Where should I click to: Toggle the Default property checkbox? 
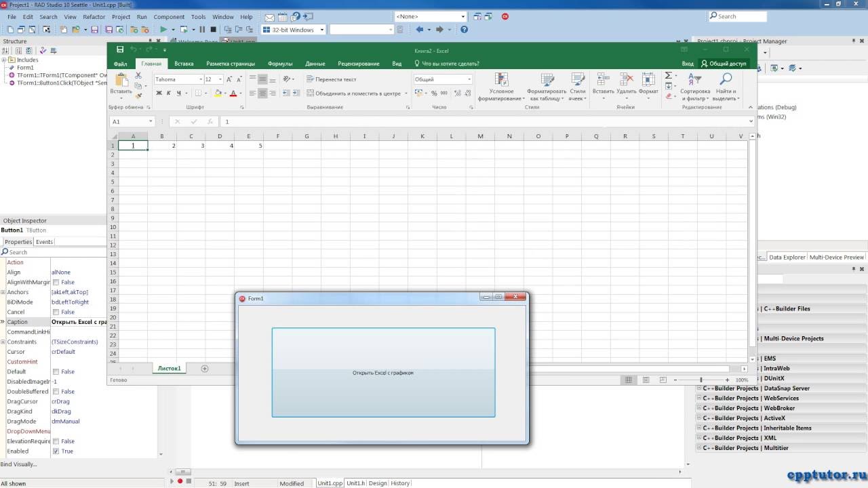[56, 371]
